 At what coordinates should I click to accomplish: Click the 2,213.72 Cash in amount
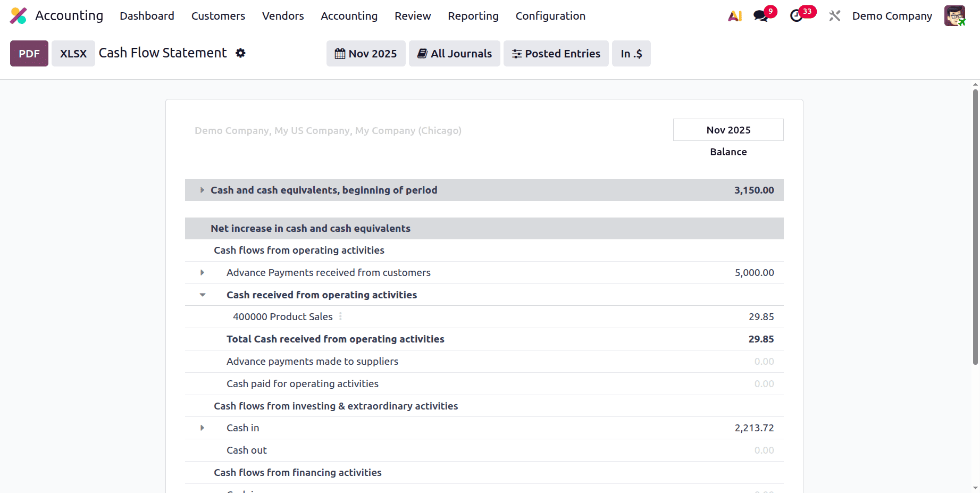click(x=754, y=428)
